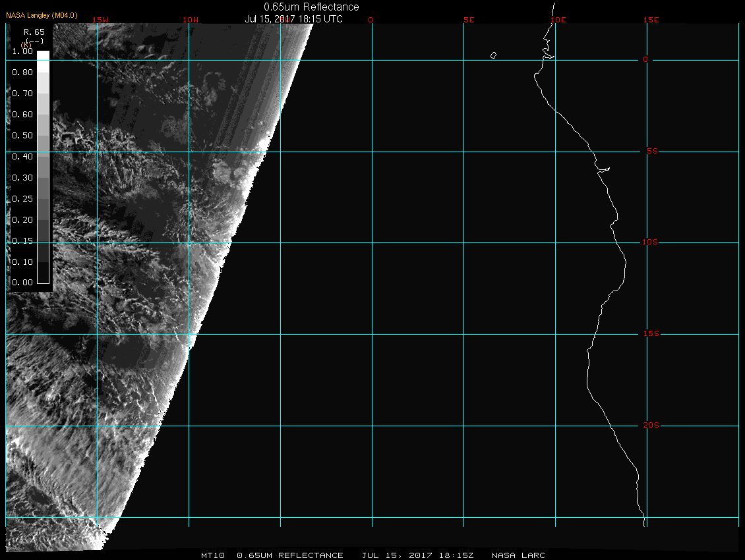Select the 20S latitude label

(651, 425)
